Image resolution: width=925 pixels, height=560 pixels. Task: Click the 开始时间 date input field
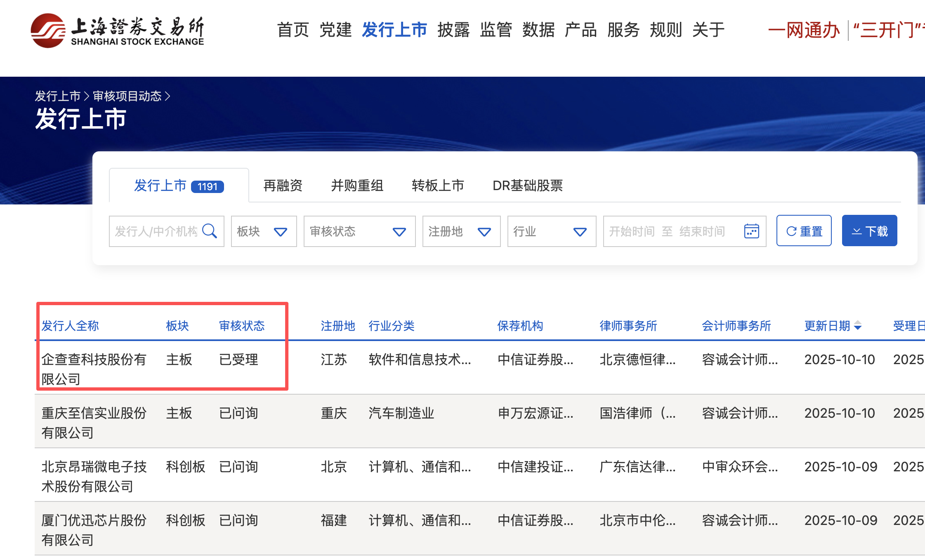pos(632,231)
